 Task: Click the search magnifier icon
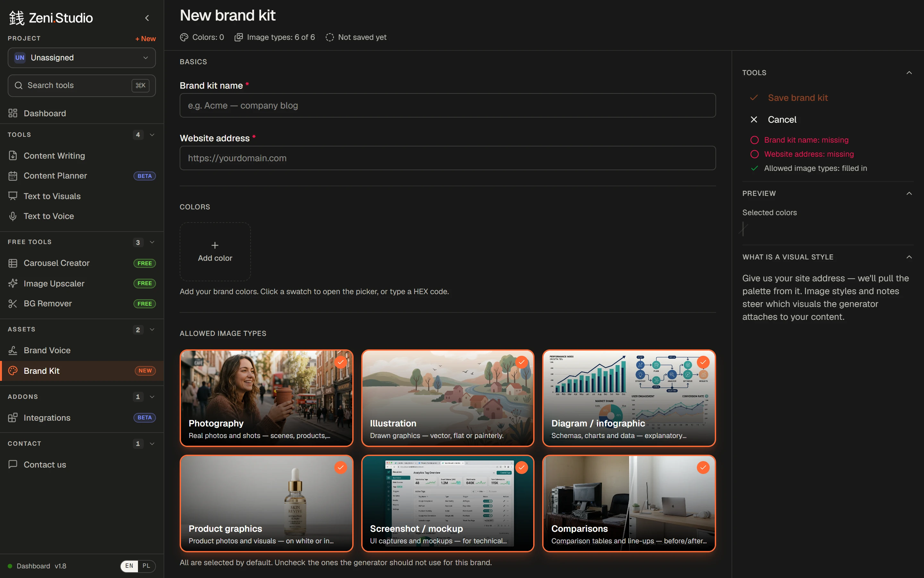[18, 85]
